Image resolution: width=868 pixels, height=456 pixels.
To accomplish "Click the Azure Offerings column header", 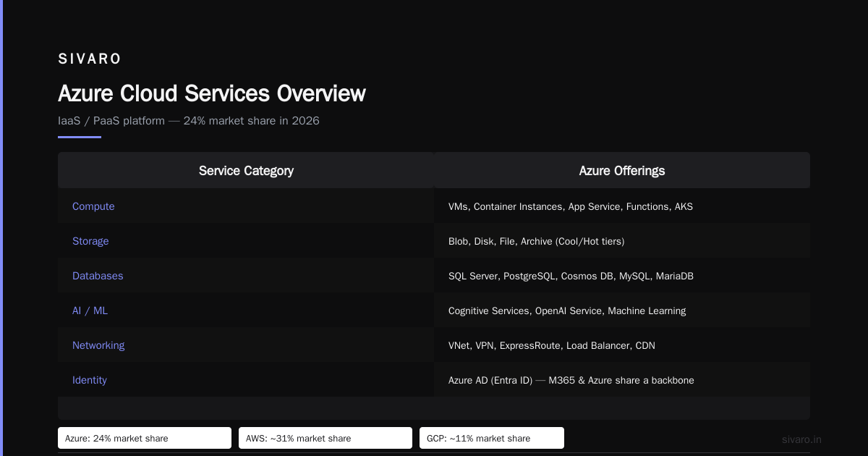I will click(622, 171).
